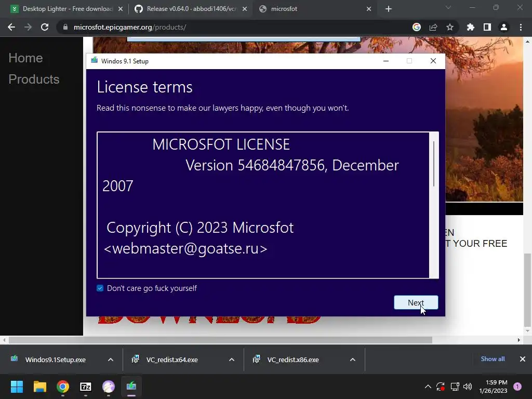Image resolution: width=532 pixels, height=399 pixels.
Task: Open notification badge in taskbar
Action: 517,387
